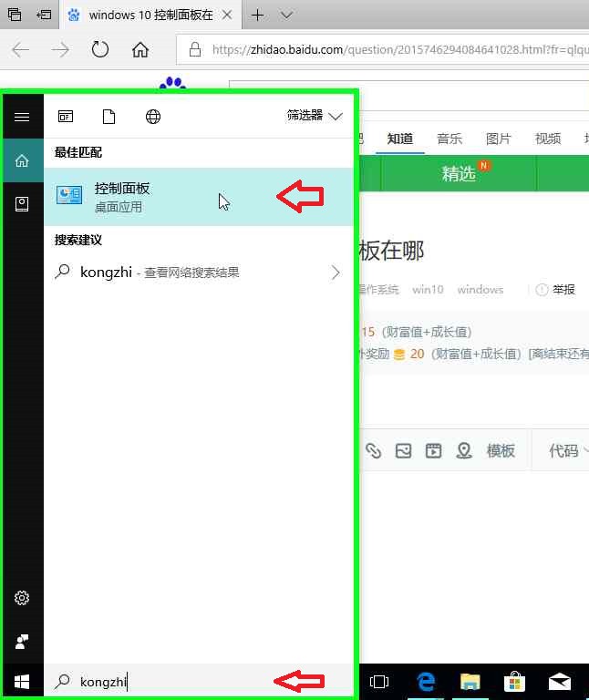Click the Baidu search input field
589x700 pixels.
click(473, 96)
